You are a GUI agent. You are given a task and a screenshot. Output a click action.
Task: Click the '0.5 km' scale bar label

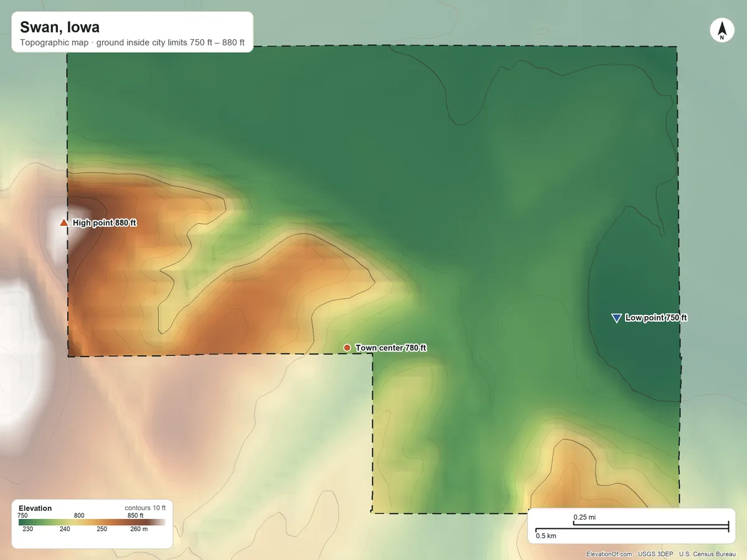pyautogui.click(x=546, y=536)
